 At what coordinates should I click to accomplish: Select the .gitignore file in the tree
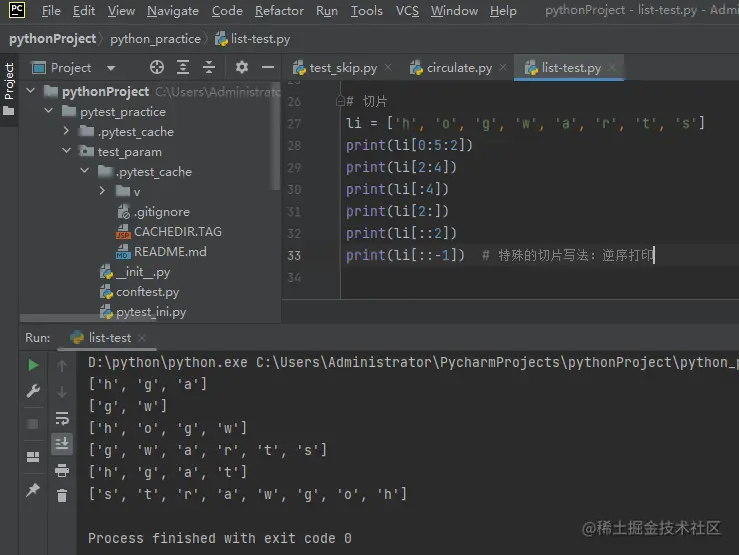153,212
